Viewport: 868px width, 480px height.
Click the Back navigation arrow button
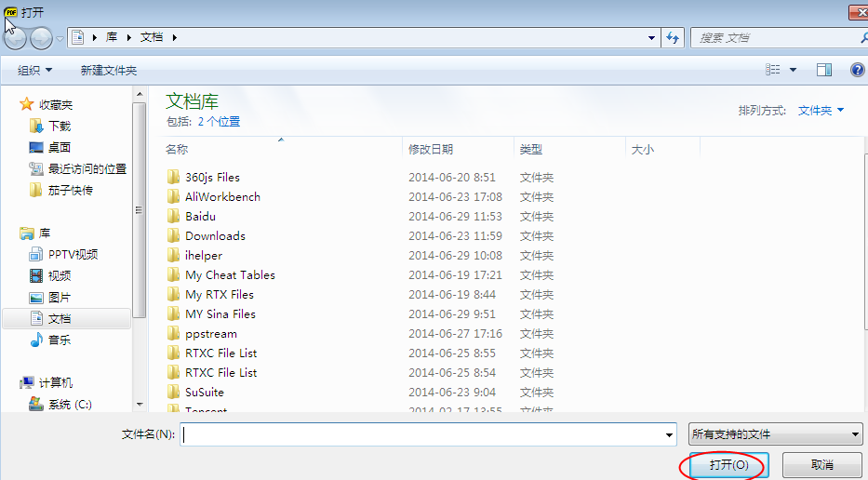(x=16, y=38)
